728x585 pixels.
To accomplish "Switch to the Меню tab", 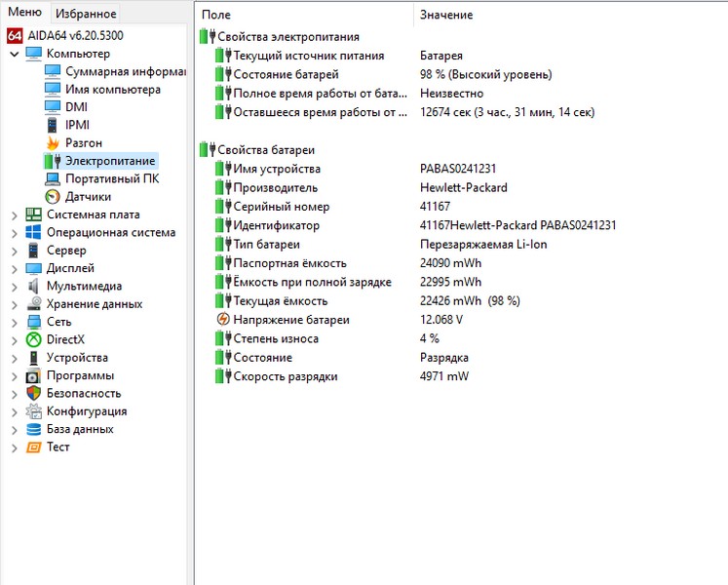I will (24, 13).
